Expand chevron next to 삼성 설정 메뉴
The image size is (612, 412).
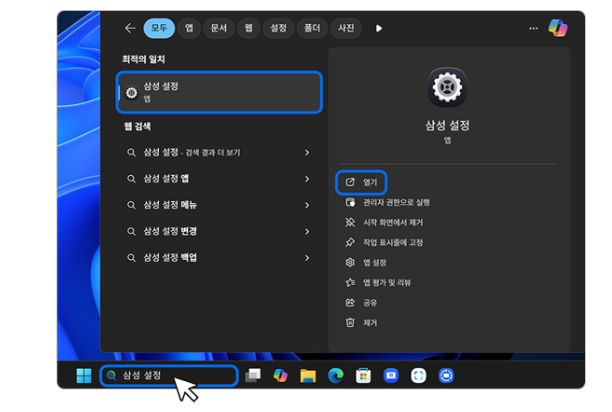(307, 205)
